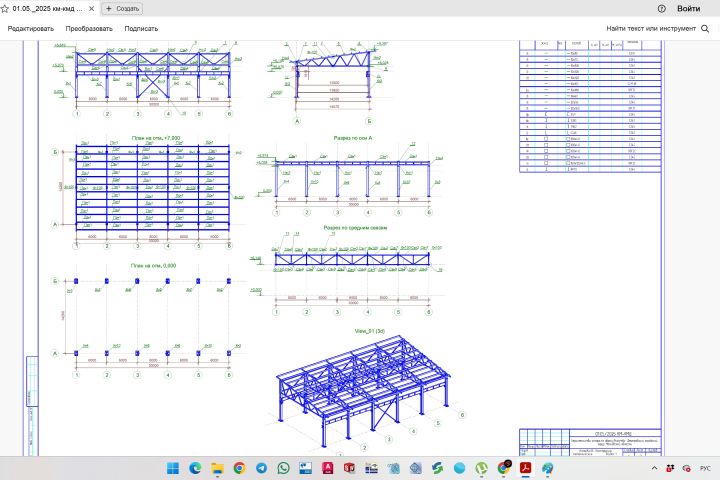
Task: Click the title block stamp at bottom right
Action: click(591, 442)
